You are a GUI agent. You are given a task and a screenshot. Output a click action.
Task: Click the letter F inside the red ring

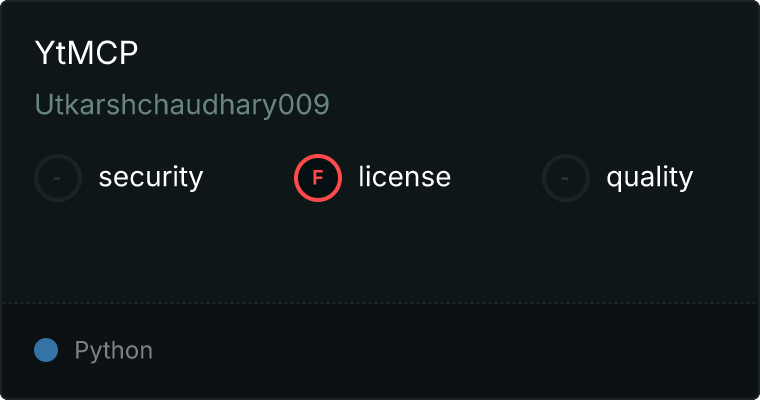pos(317,178)
